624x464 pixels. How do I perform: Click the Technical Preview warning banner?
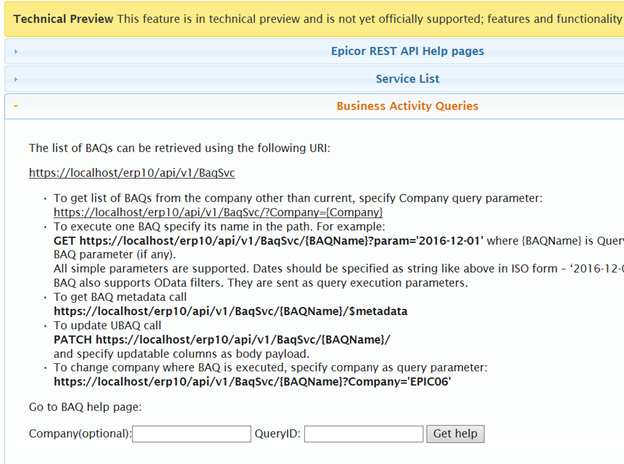(x=314, y=19)
